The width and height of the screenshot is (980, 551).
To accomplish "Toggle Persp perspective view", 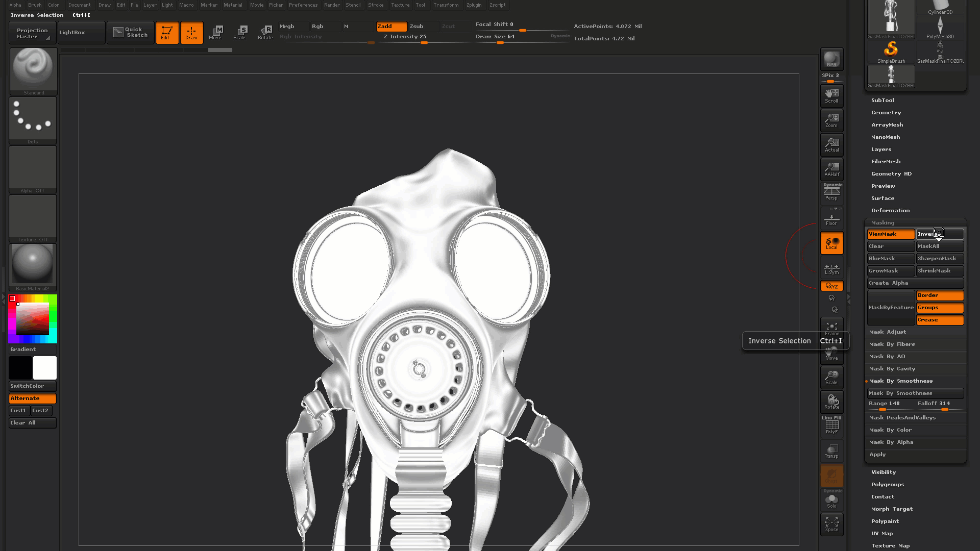I will [831, 192].
